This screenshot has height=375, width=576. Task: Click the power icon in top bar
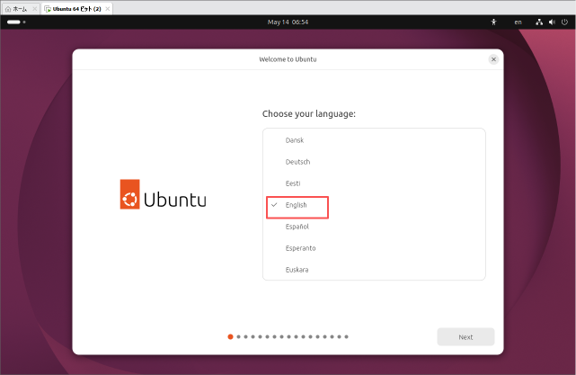coord(565,22)
